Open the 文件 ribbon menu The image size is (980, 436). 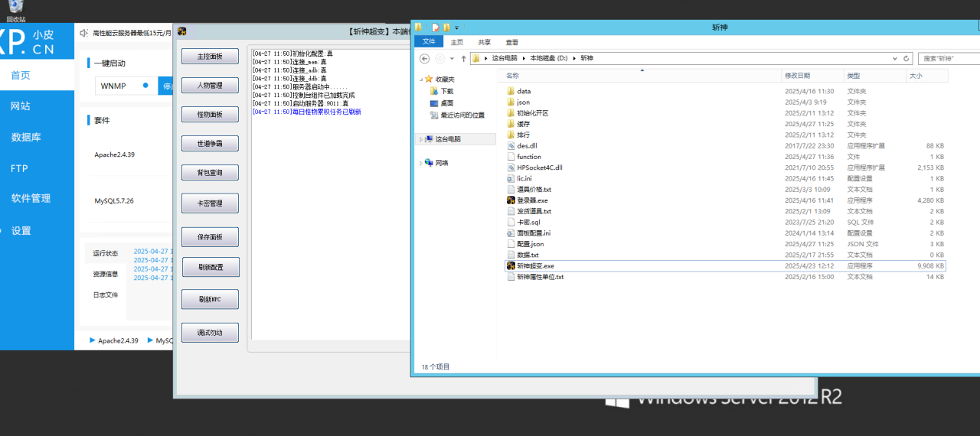coord(429,42)
